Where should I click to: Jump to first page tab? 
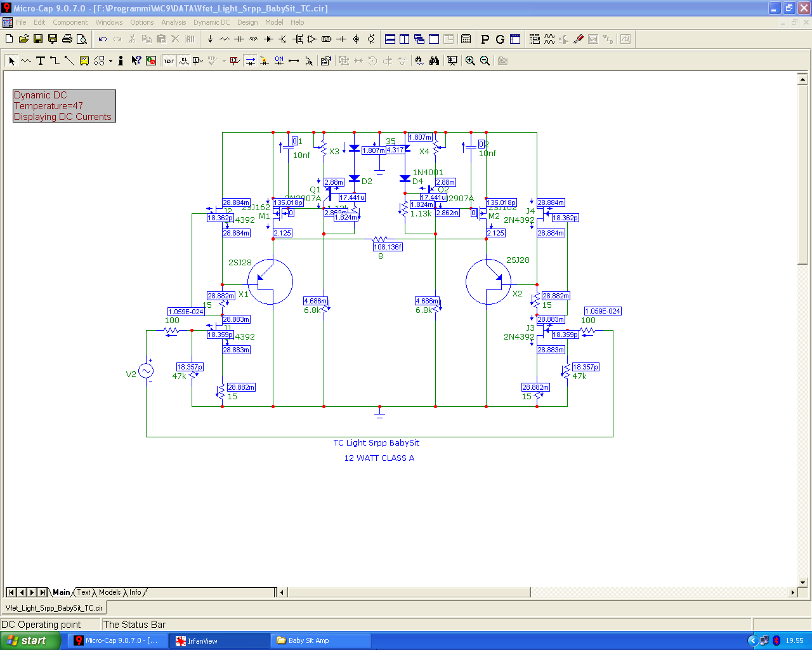pos(11,592)
